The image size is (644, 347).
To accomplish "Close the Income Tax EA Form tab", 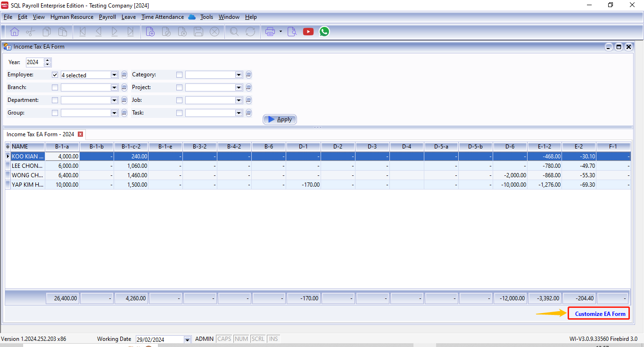I will tap(80, 134).
